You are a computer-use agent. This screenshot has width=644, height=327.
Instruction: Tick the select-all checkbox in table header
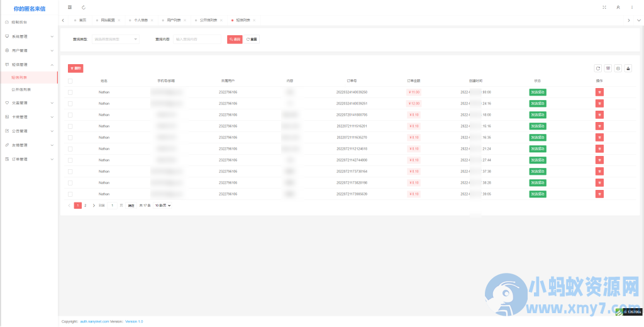click(70, 81)
